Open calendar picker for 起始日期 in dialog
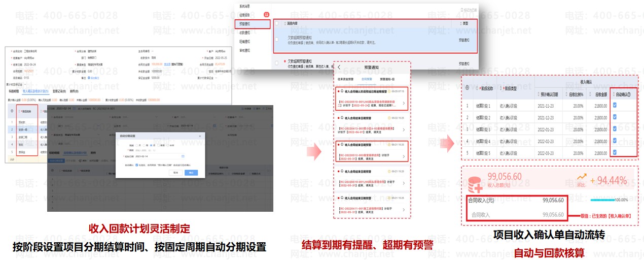This screenshot has width=644, height=260. click(183, 156)
